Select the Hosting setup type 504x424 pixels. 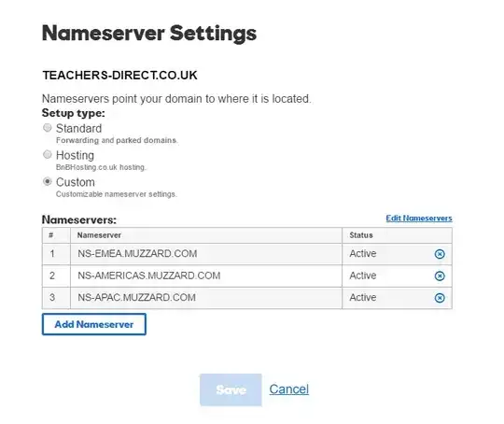coord(48,154)
